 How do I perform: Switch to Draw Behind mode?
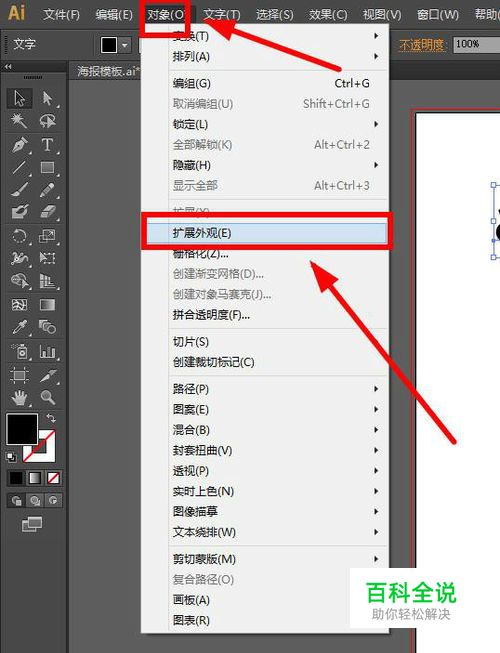pyautogui.click(x=35, y=500)
